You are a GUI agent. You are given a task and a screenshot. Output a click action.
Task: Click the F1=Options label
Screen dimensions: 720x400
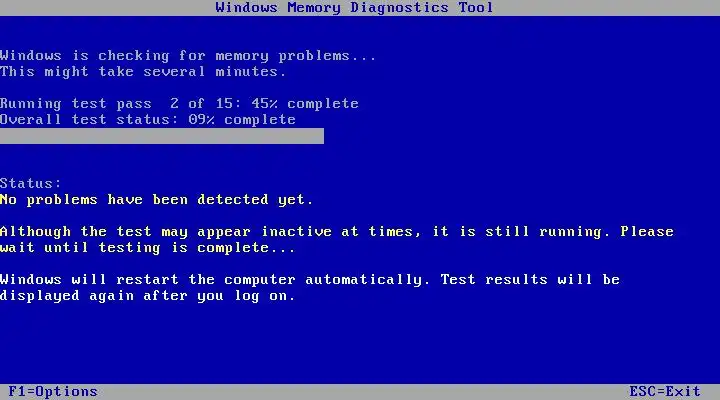[x=53, y=392]
